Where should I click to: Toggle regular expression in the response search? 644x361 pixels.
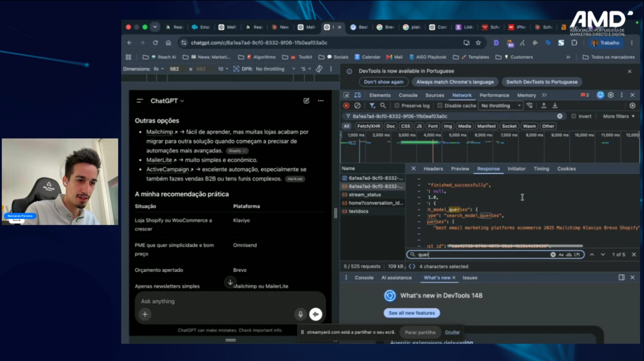click(577, 255)
